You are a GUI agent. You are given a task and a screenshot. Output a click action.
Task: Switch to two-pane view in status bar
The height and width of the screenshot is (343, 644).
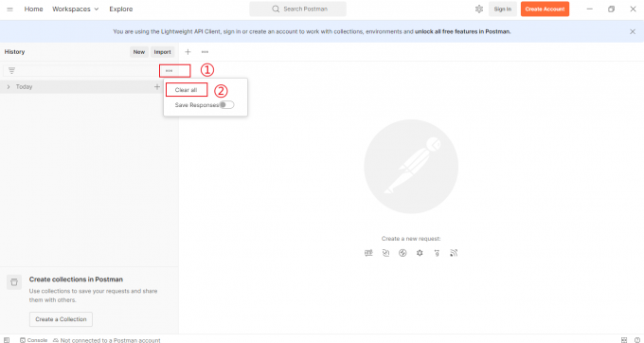coord(624,340)
